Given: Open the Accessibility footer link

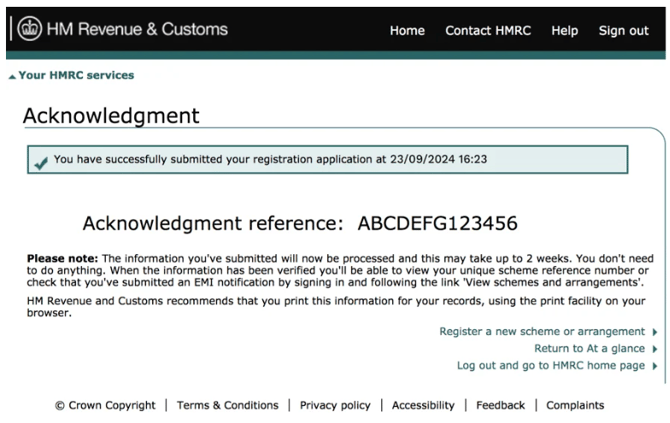Looking at the screenshot, I should (x=423, y=405).
